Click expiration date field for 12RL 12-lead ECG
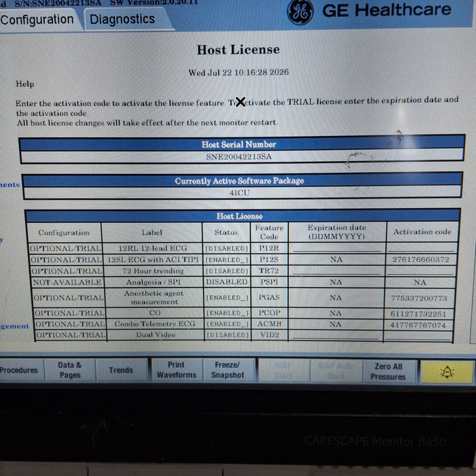 tap(337, 248)
